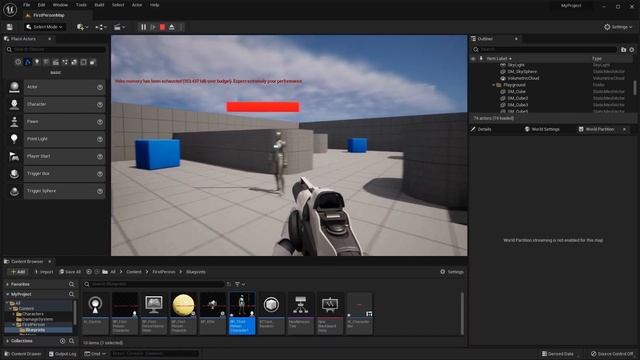
Task: Click Import in Content Browser
Action: pos(43,272)
